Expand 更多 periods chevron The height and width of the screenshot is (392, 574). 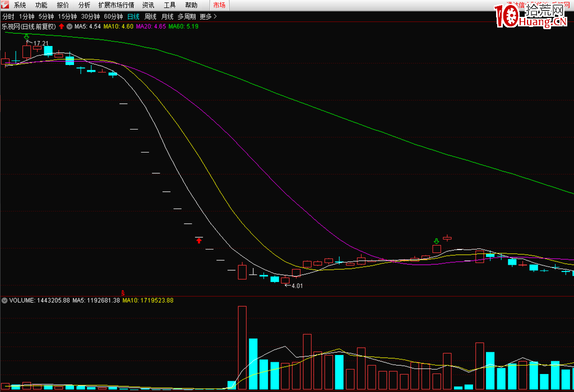coord(216,17)
